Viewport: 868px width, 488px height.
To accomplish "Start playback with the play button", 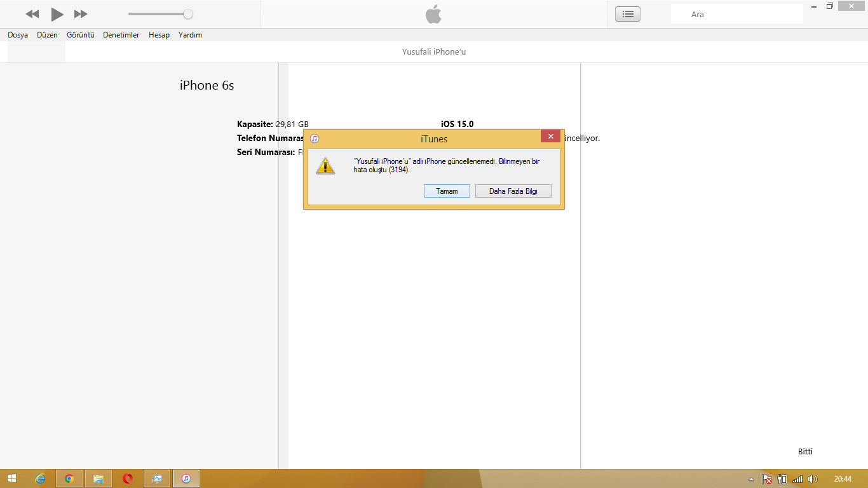I will (x=57, y=14).
